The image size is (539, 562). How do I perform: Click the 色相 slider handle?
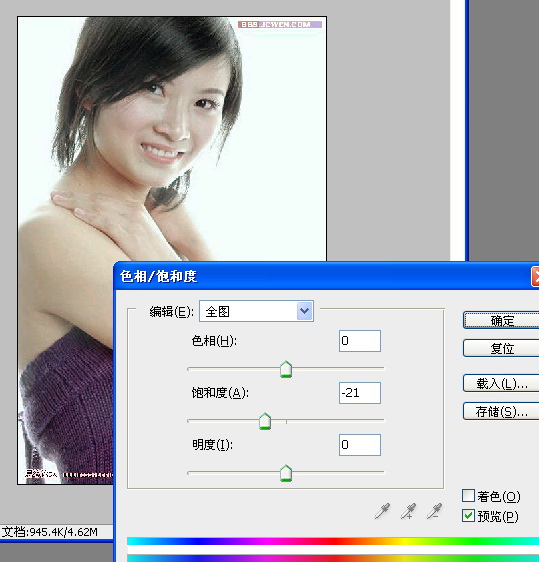tap(286, 369)
